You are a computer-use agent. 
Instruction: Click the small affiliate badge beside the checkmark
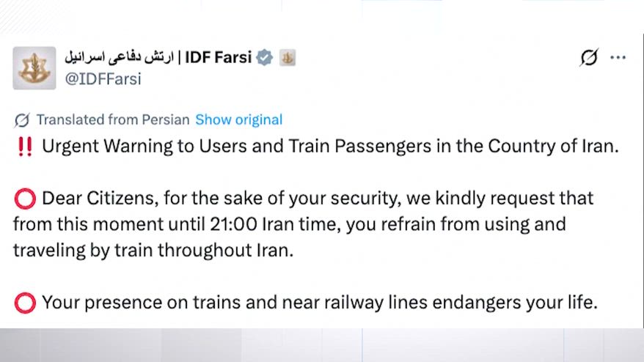[288, 58]
